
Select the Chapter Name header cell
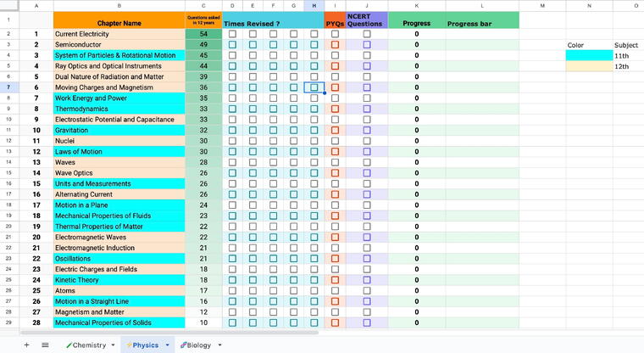point(119,23)
